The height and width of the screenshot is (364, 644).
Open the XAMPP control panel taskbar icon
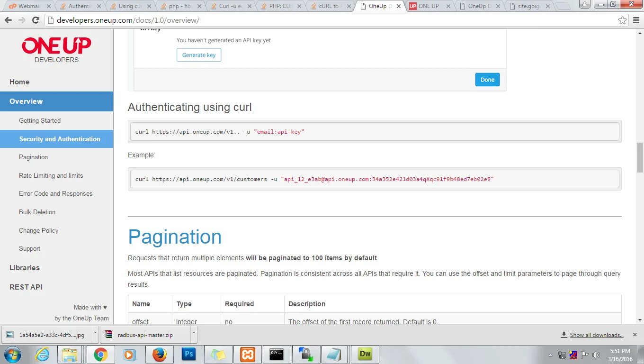click(x=247, y=355)
